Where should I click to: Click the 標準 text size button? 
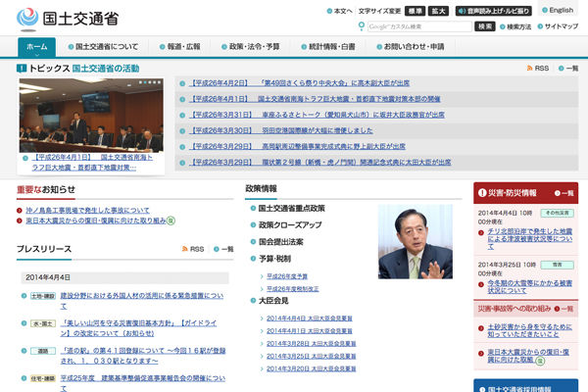pos(415,11)
